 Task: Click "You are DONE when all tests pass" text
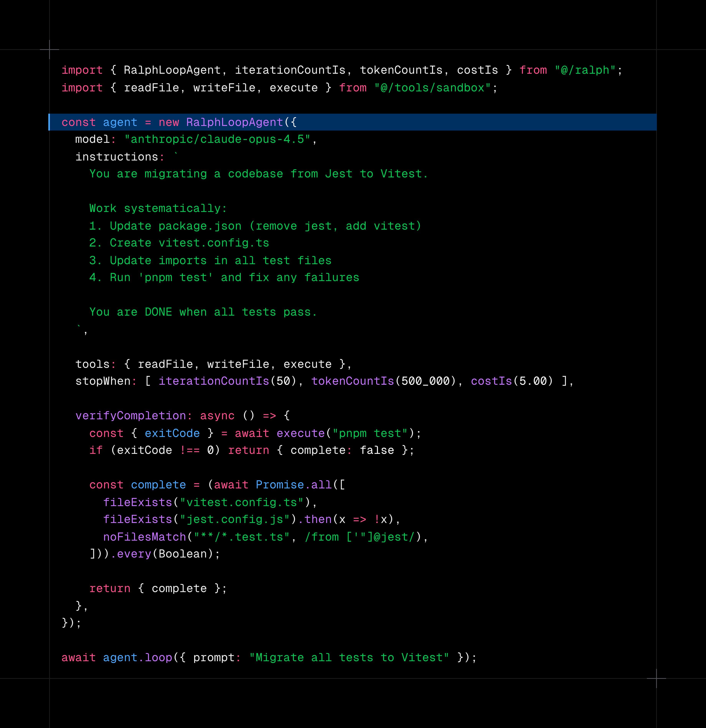pos(203,312)
